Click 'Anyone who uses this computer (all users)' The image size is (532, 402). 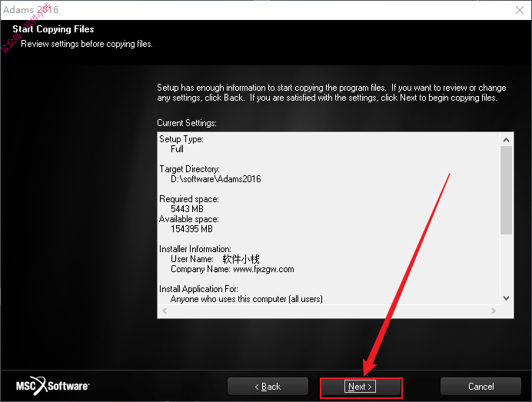point(247,299)
